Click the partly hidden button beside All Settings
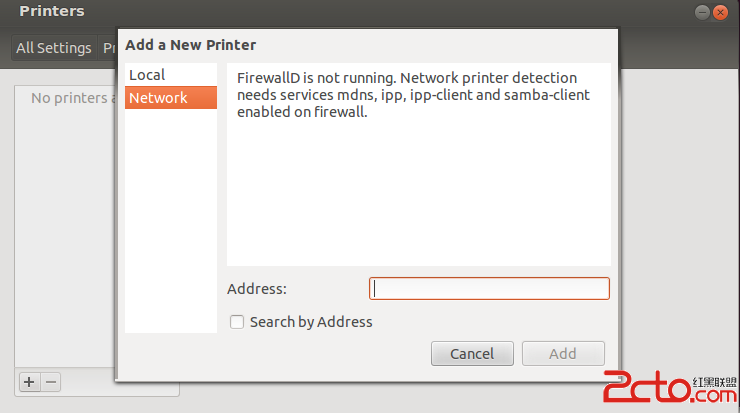740x413 pixels. click(108, 48)
